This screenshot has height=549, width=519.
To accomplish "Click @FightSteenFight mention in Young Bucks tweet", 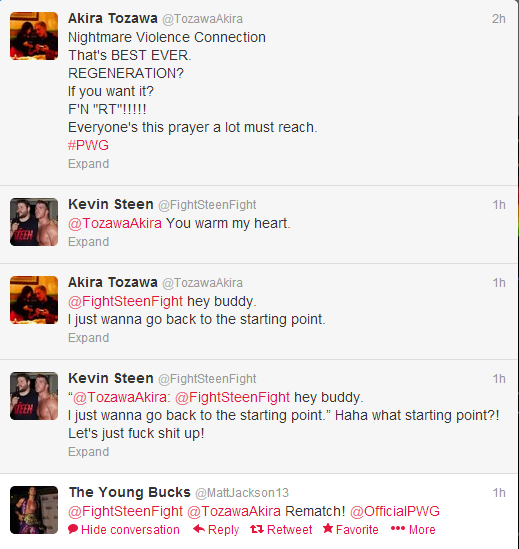I will [125, 512].
